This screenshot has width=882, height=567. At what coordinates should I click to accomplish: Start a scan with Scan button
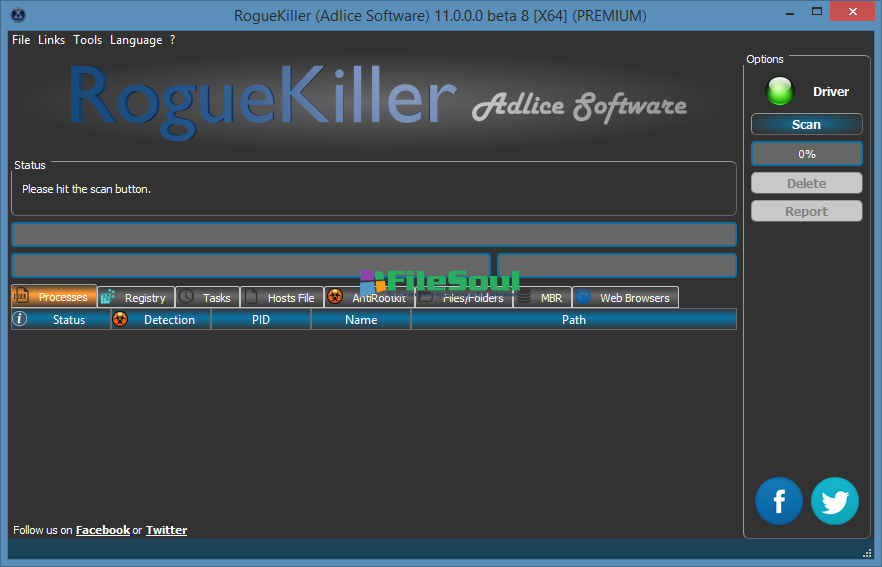[807, 124]
